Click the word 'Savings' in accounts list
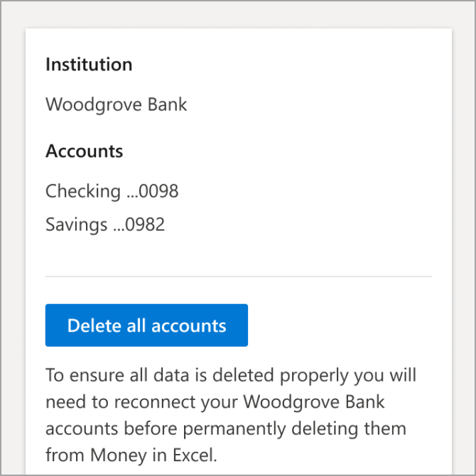This screenshot has width=476, height=476. click(x=75, y=225)
